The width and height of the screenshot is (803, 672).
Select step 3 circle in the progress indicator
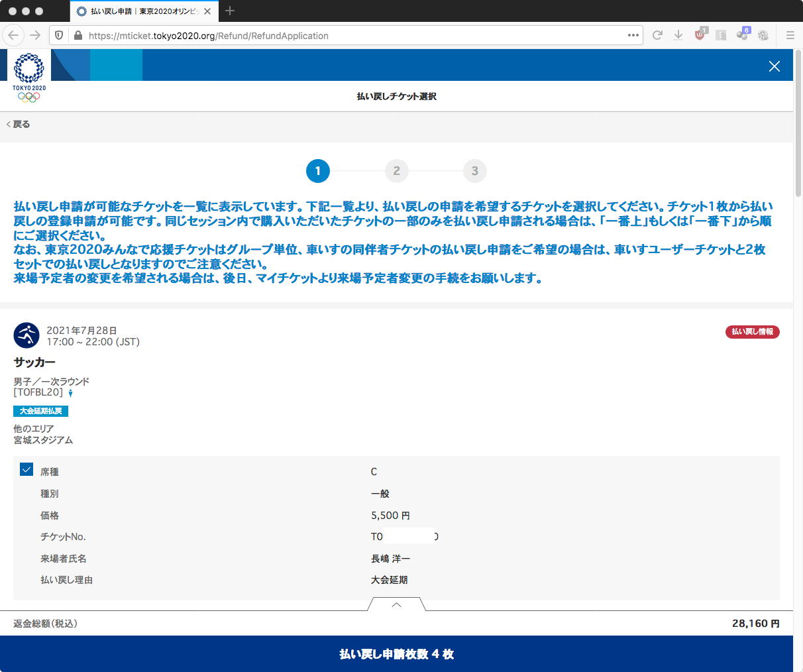475,171
